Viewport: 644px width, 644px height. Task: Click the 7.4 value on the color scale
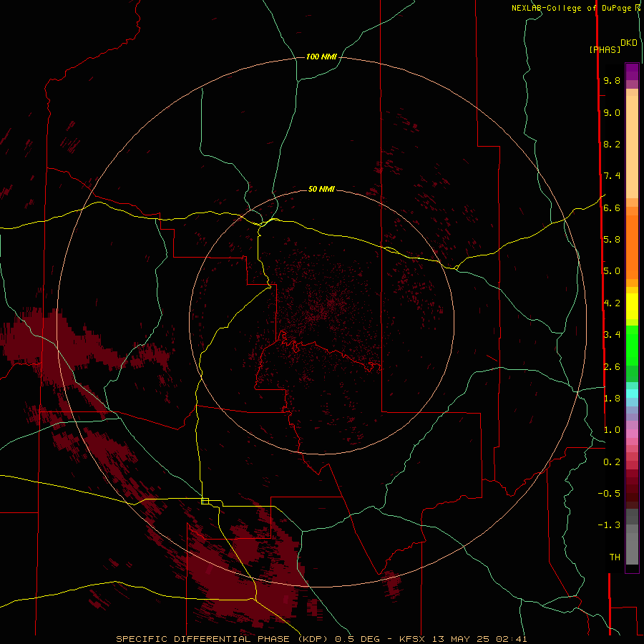point(612,176)
